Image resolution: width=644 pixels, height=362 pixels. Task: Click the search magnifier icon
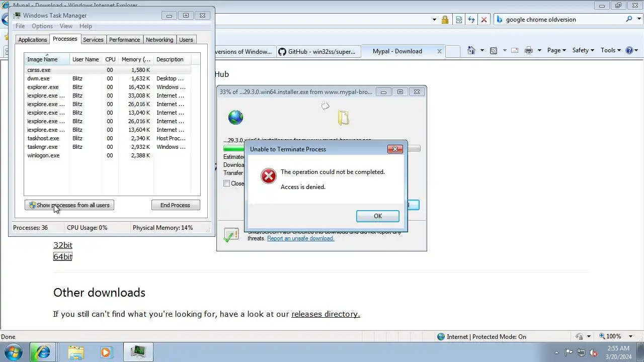coord(629,19)
